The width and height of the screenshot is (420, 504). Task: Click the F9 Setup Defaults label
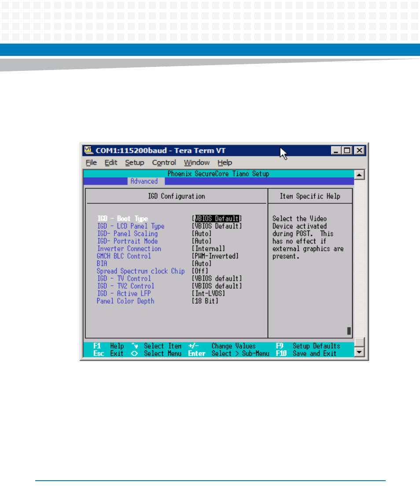(308, 346)
